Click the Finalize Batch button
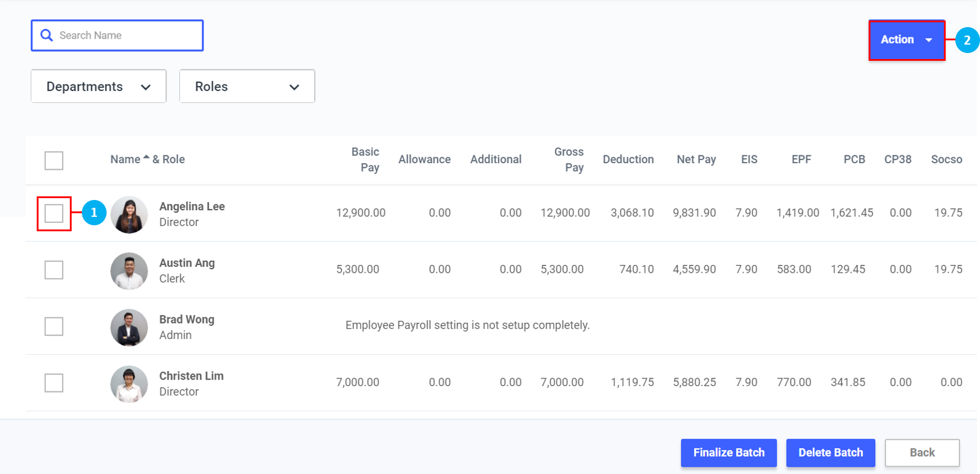The width and height of the screenshot is (980, 474). coord(728,453)
